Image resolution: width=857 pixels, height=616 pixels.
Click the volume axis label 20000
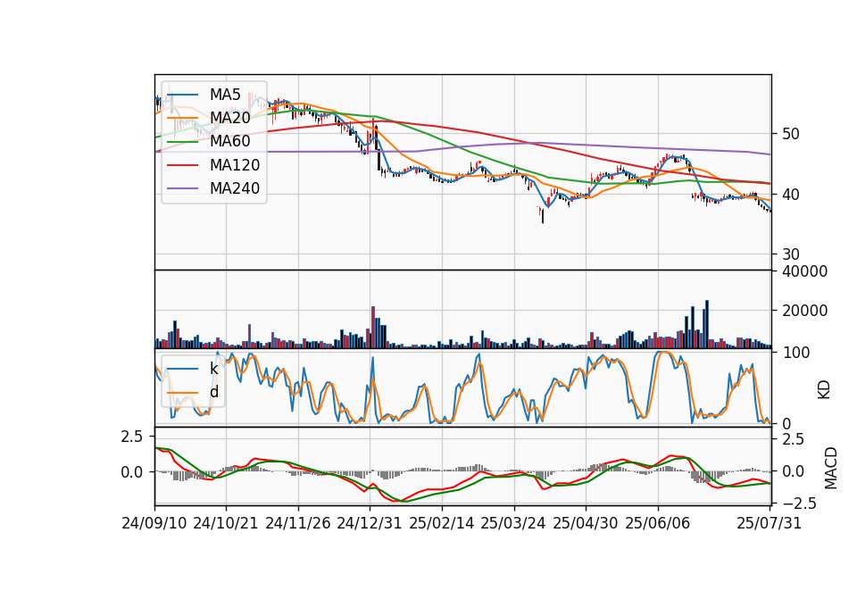pyautogui.click(x=804, y=311)
